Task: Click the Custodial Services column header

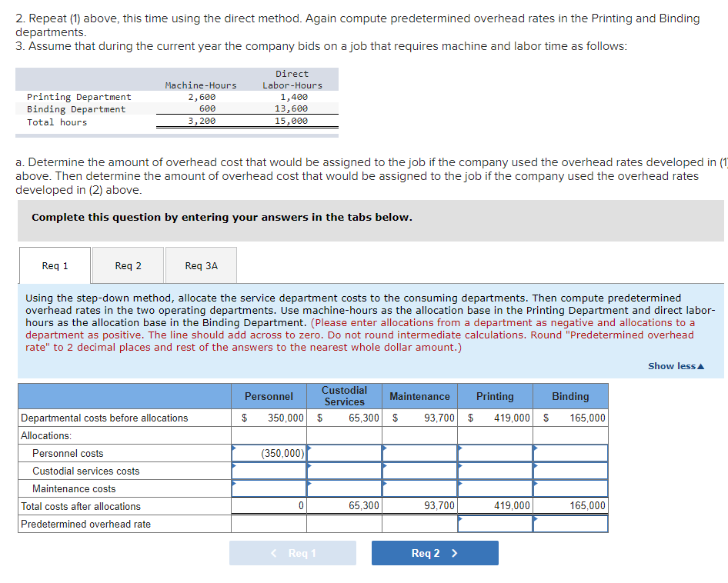Action: pyautogui.click(x=345, y=396)
